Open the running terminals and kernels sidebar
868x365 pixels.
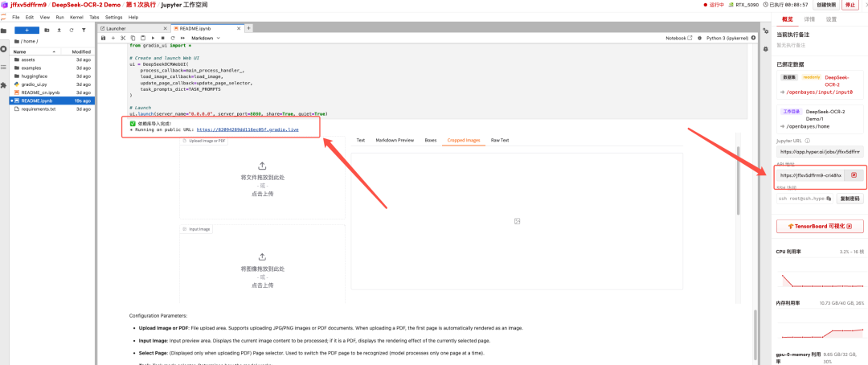click(4, 49)
